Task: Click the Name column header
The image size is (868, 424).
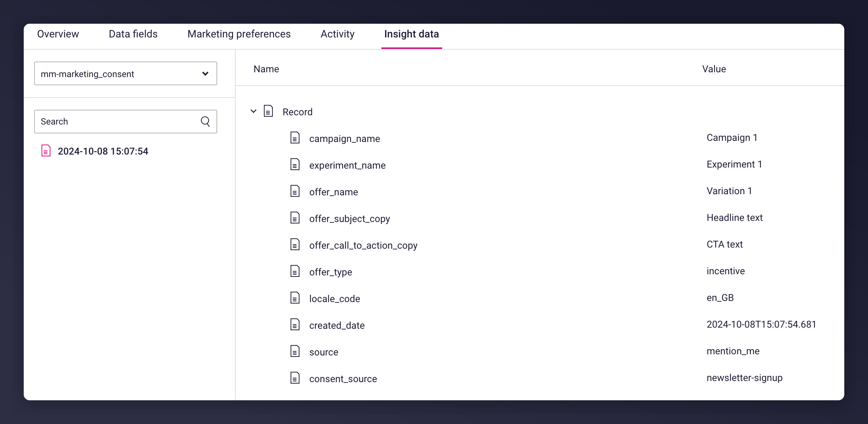Action: [x=266, y=69]
